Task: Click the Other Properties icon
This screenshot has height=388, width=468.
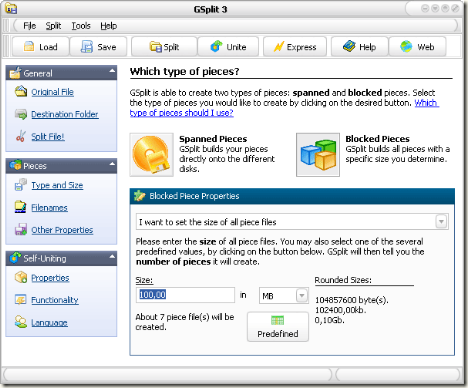Action: coord(21,230)
